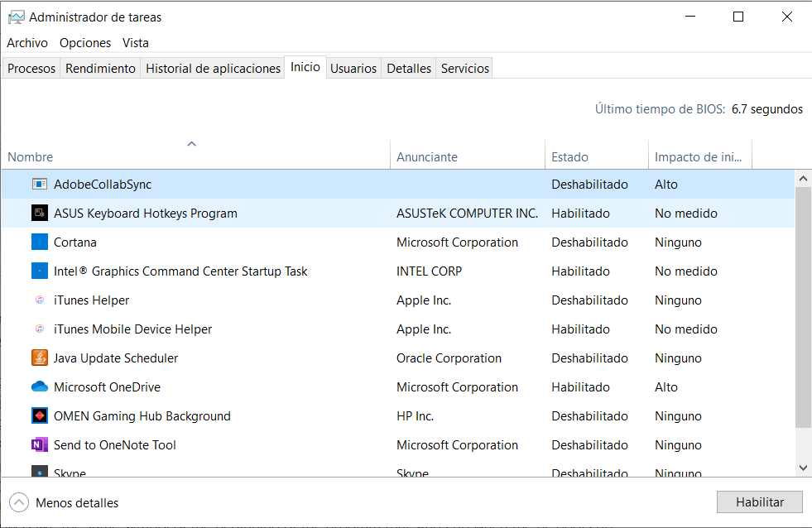Open the Opciones menu
The height and width of the screenshot is (528, 812).
(85, 43)
